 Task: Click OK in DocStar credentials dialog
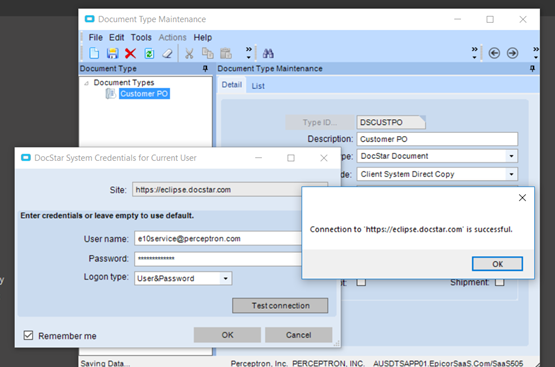click(227, 335)
